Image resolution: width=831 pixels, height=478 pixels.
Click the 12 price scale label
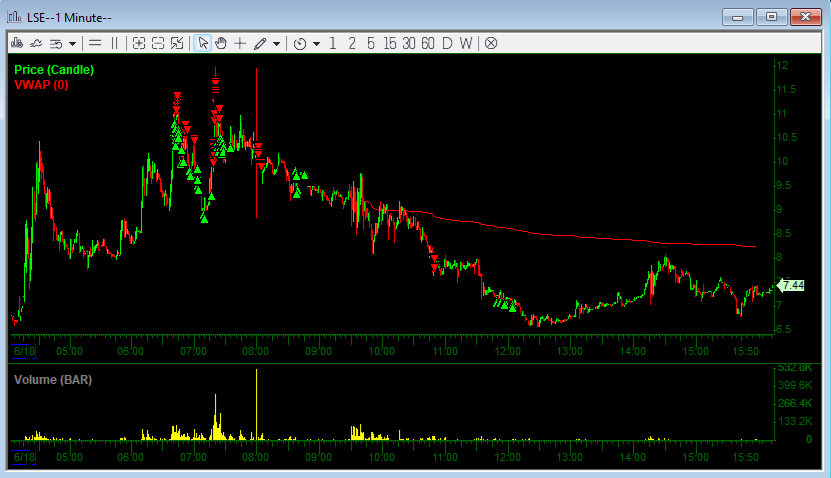coord(782,66)
